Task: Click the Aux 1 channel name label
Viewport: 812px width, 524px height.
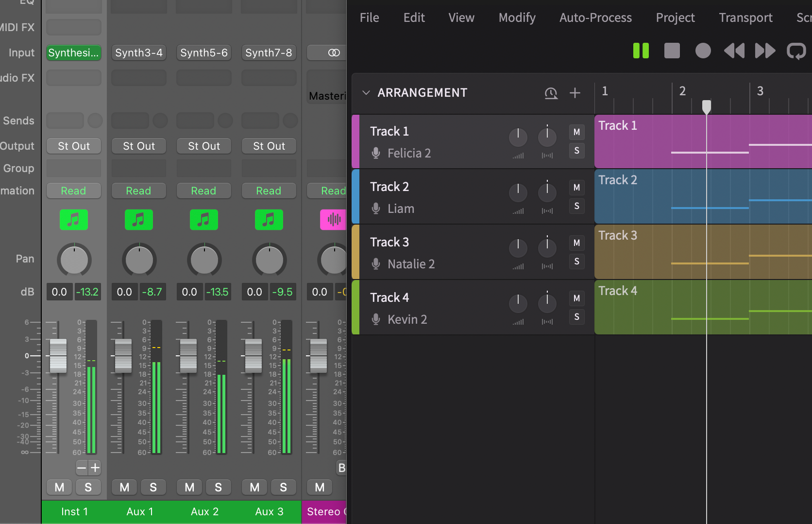Action: [139, 511]
